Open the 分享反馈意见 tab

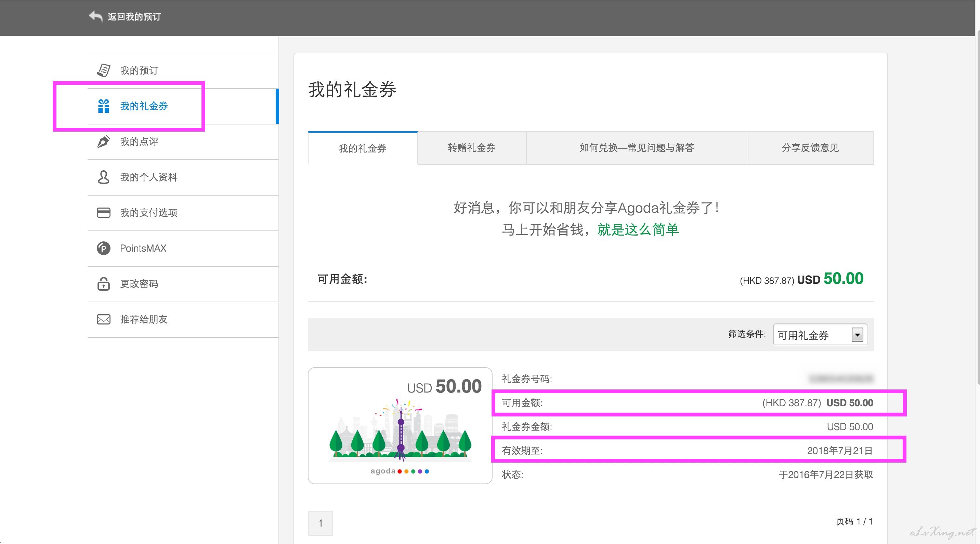tap(810, 148)
